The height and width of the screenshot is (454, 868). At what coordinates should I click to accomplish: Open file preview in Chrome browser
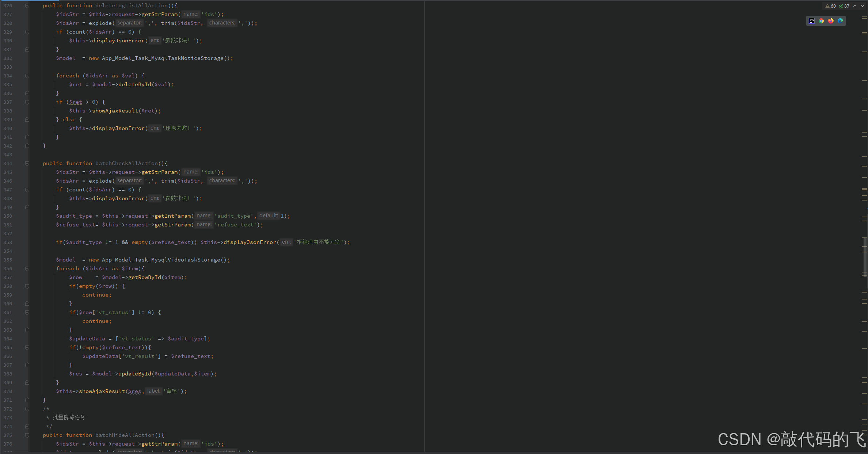(821, 21)
